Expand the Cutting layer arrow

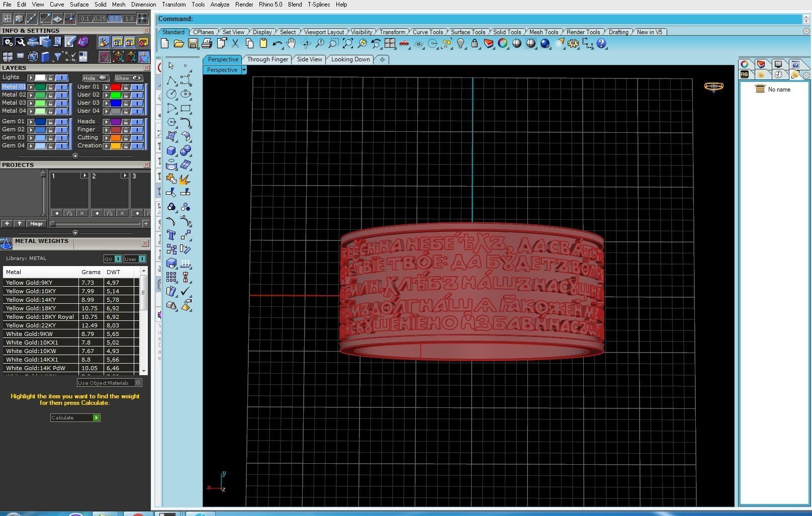point(106,138)
